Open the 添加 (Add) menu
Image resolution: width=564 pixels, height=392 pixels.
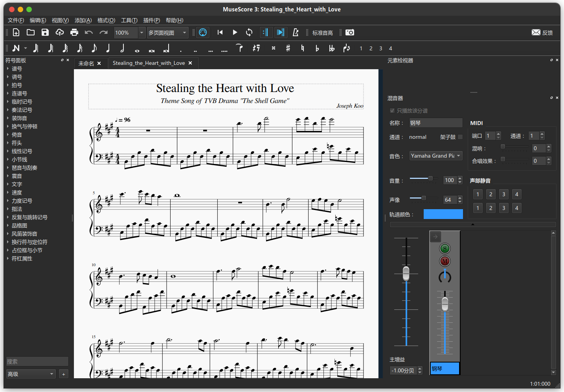(x=83, y=20)
